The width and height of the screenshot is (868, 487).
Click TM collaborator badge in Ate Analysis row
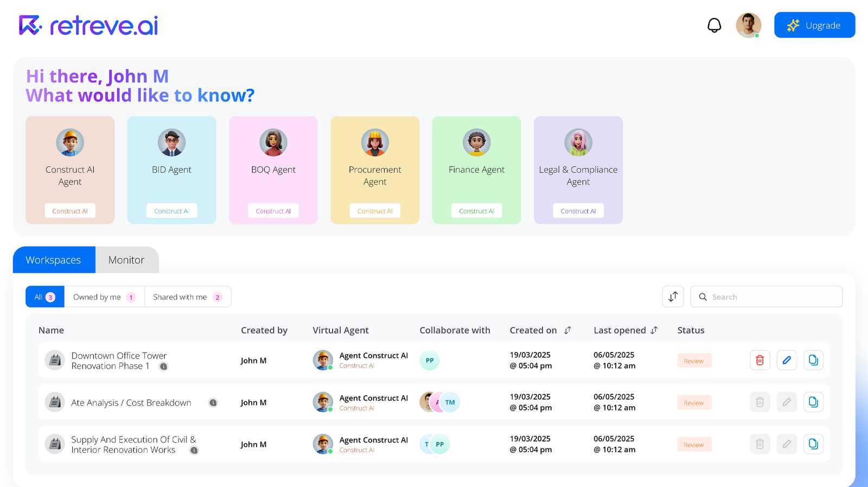pos(450,402)
